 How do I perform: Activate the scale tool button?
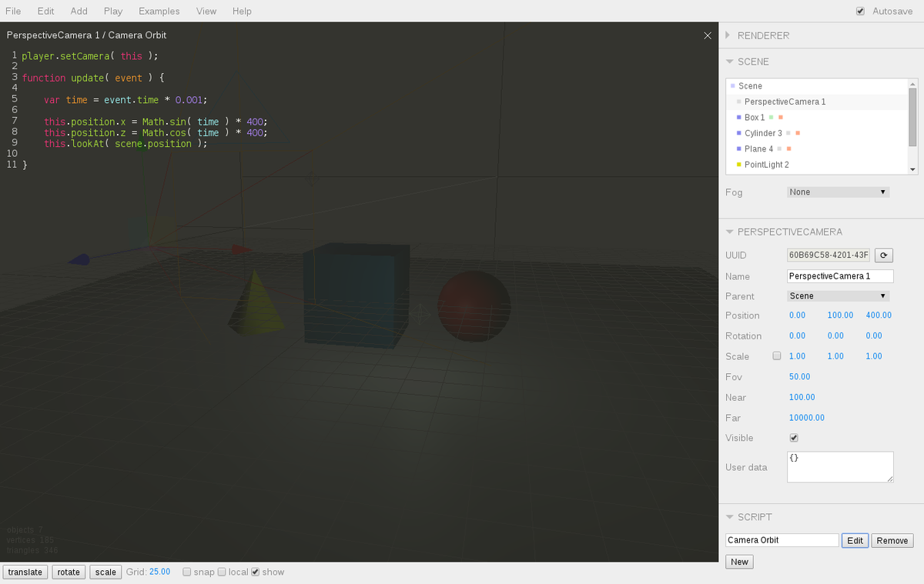pyautogui.click(x=105, y=572)
